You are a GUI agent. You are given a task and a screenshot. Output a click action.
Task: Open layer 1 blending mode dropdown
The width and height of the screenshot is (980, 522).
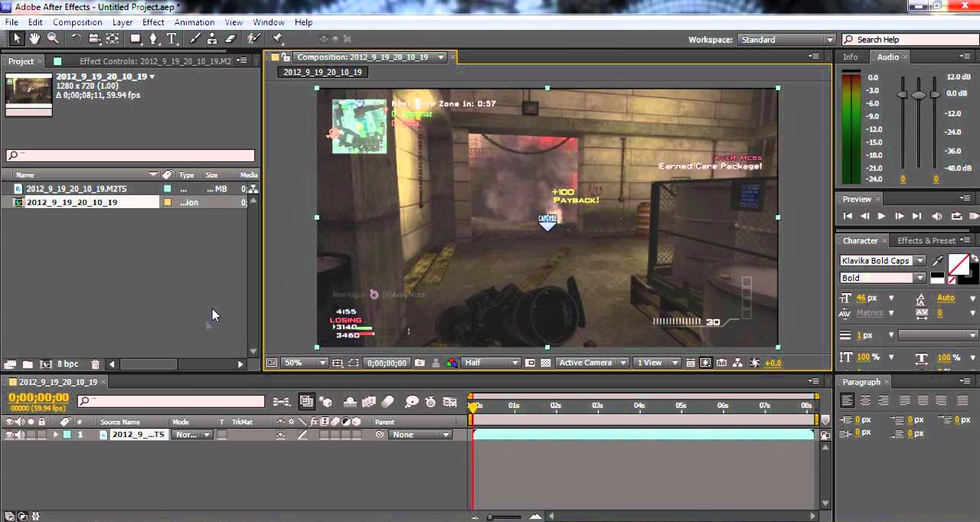pyautogui.click(x=191, y=435)
